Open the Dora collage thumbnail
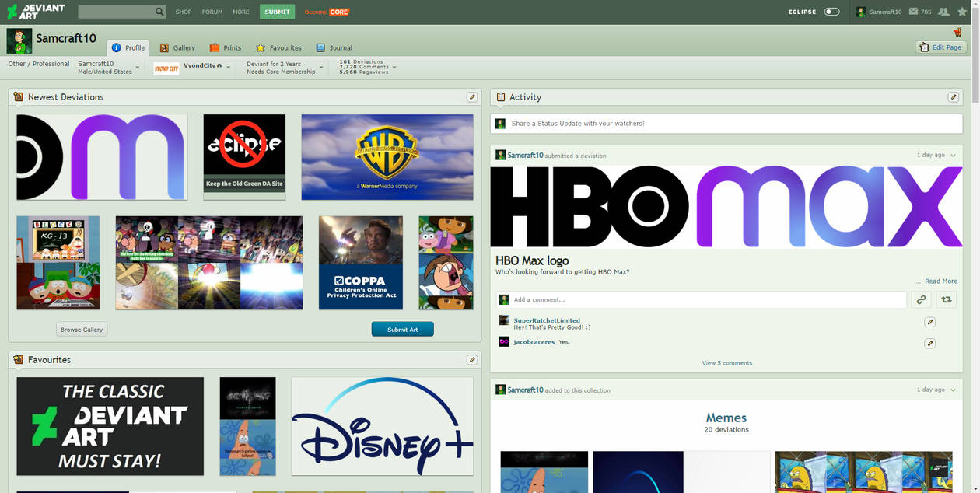Viewport: 980px width, 493px height. (446, 263)
